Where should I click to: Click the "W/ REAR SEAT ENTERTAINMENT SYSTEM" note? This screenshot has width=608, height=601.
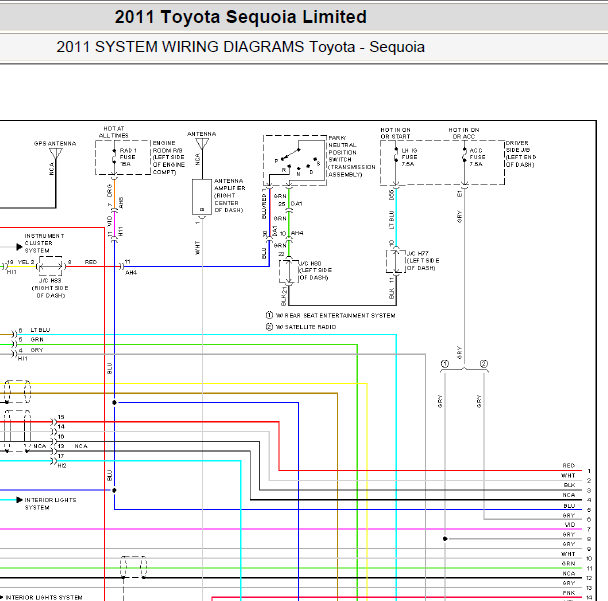pos(335,316)
